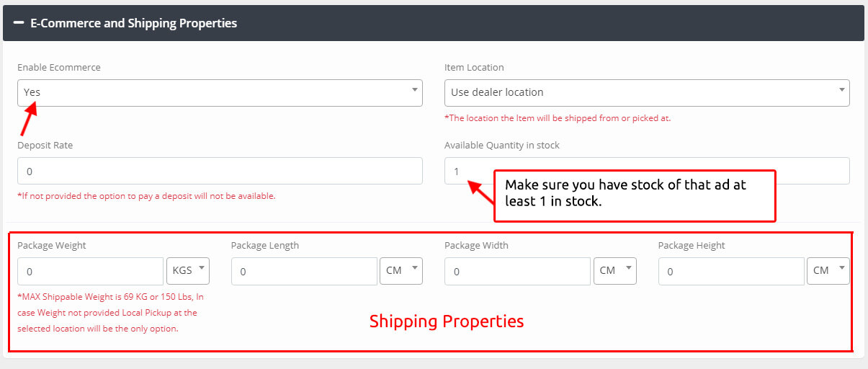Click the Package Weight label
This screenshot has height=369, width=868.
(x=51, y=245)
